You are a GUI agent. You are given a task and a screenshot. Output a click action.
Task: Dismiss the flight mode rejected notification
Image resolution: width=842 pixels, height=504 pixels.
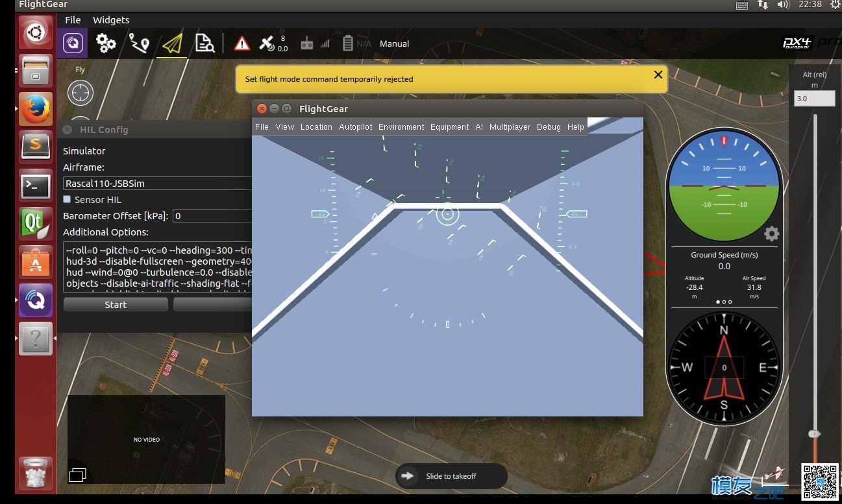coord(658,75)
